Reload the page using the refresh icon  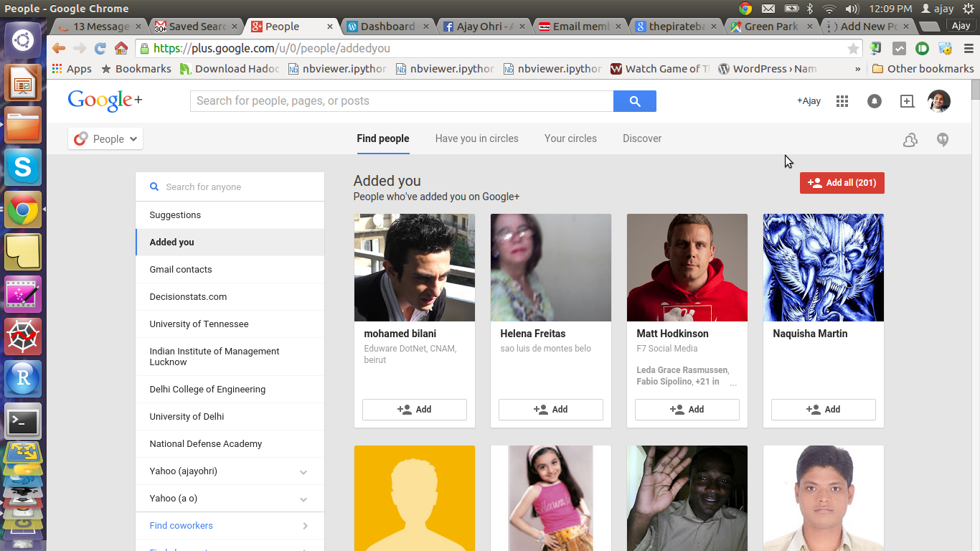[x=100, y=49]
